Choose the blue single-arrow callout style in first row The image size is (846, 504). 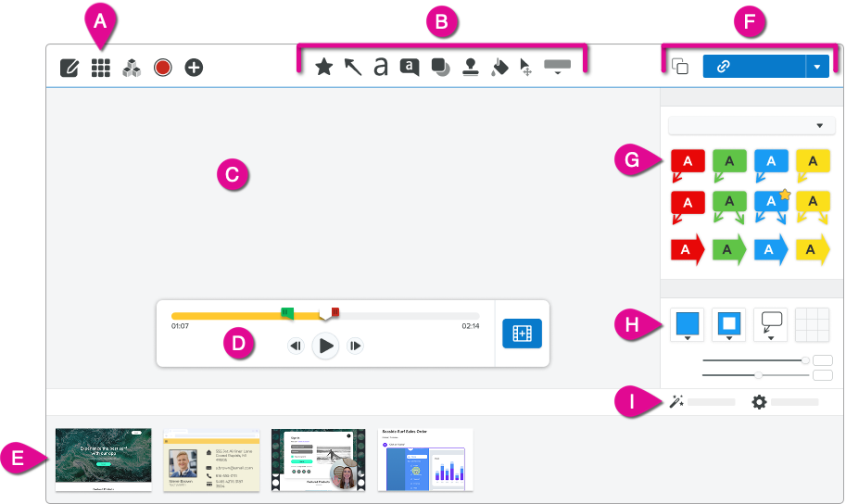[771, 166]
